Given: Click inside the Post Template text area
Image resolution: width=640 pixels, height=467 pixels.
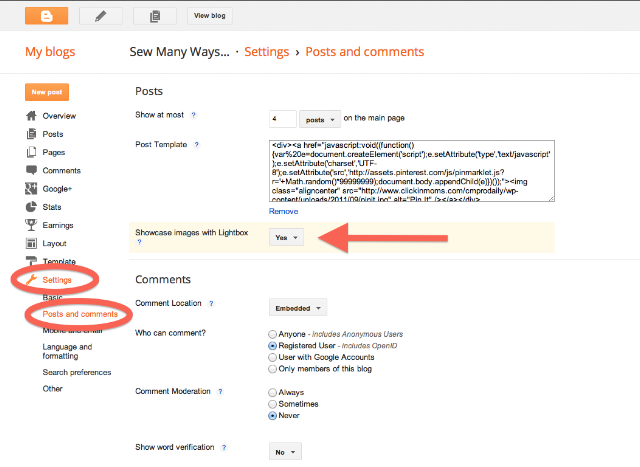Looking at the screenshot, I should tap(411, 171).
